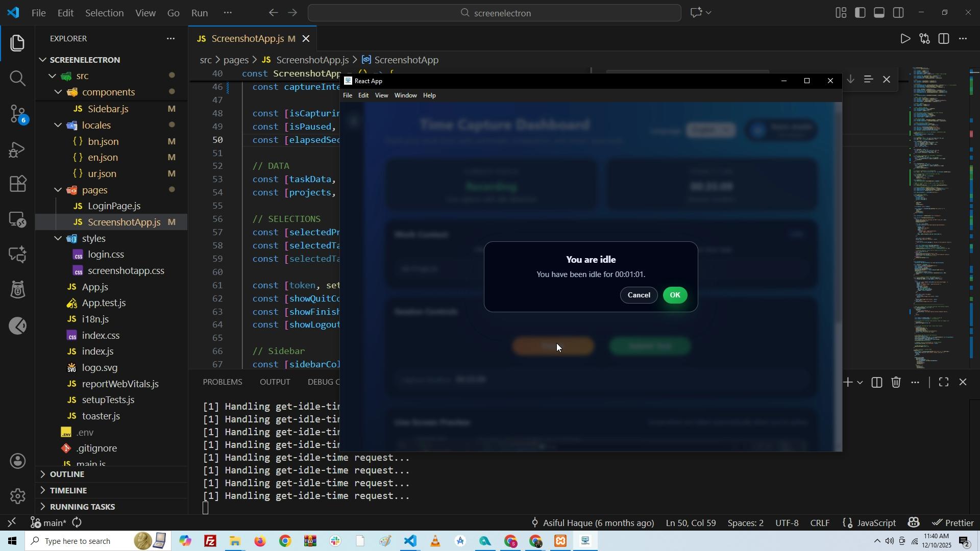Click Cancel in the idle dialog

tap(639, 295)
